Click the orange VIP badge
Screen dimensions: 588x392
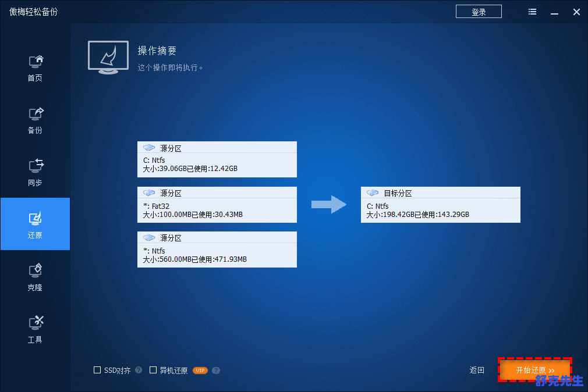(x=200, y=370)
